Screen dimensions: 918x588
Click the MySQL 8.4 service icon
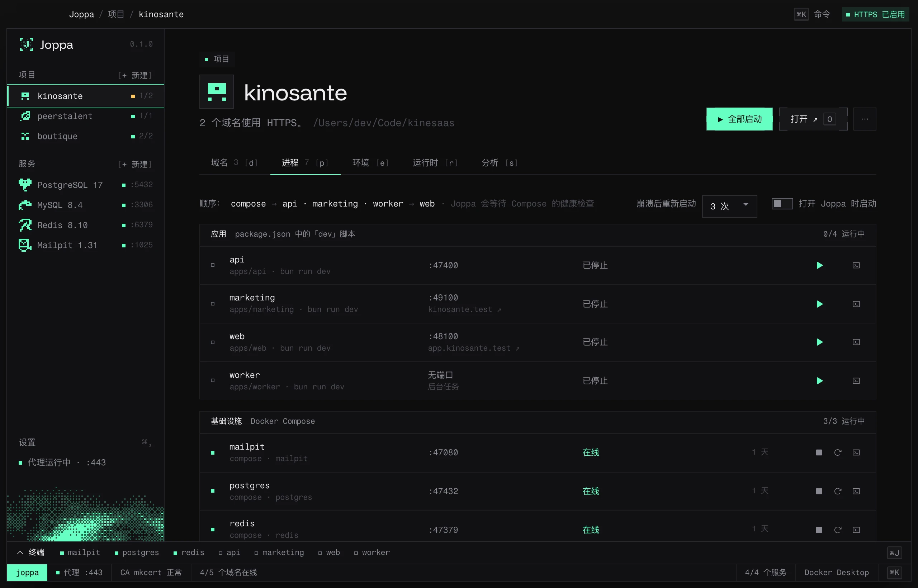pos(25,205)
